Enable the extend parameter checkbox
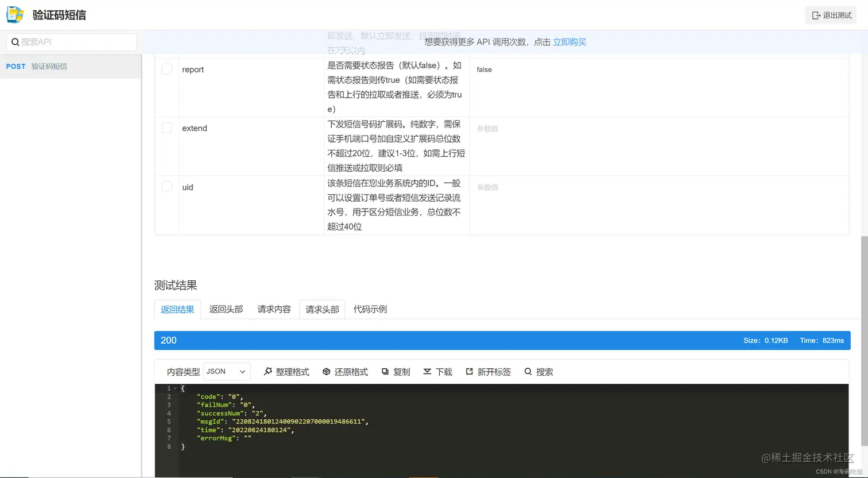Screen dimensions: 868x478 (166, 127)
